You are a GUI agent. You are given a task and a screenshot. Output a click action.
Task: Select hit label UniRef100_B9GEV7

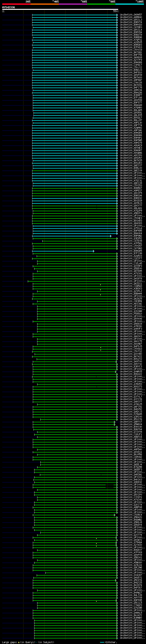coord(131,550)
